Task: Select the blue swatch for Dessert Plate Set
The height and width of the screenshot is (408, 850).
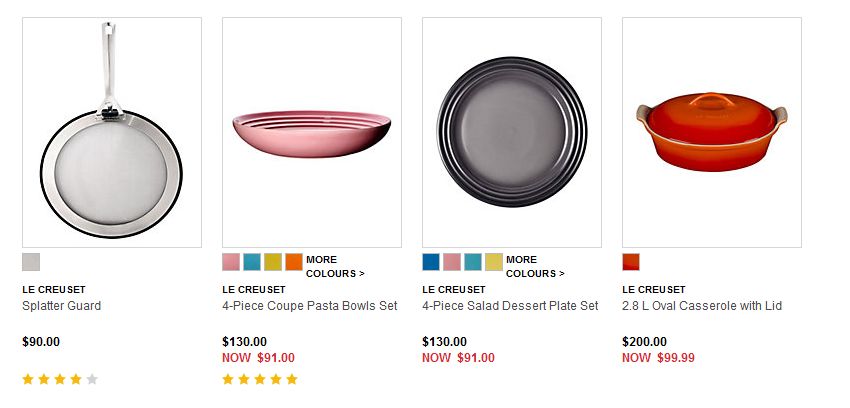Action: tap(431, 262)
